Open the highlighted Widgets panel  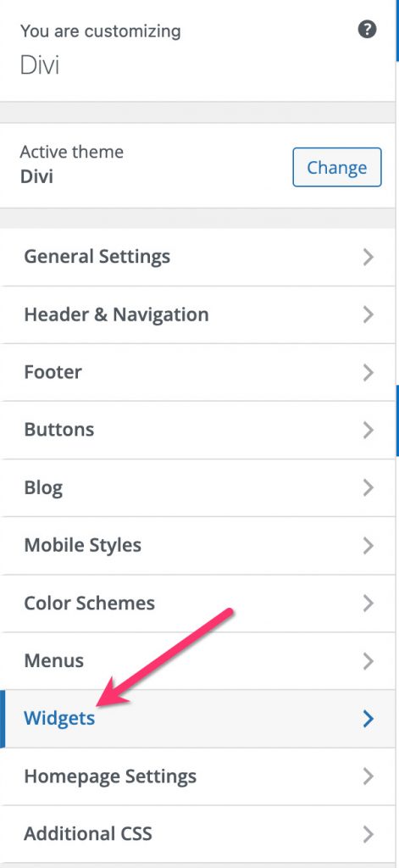coord(199,719)
